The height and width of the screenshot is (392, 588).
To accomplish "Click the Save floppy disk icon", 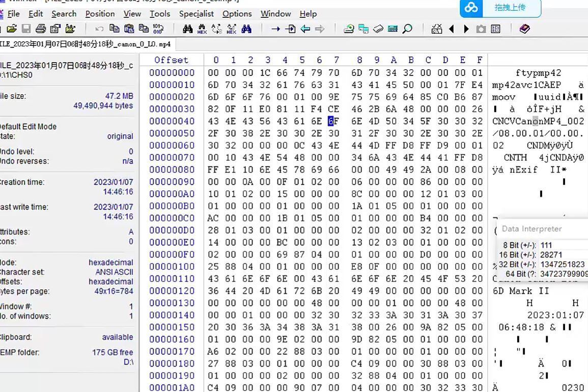I will coord(26,29).
